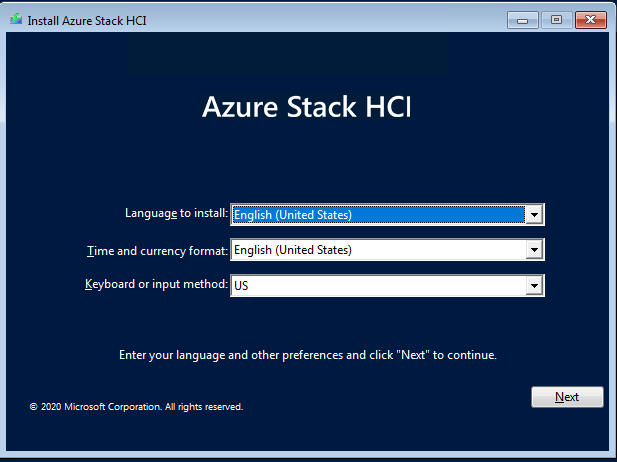Expand the Language to install dropdown arrow
Screen dimensions: 617x462
tap(534, 214)
